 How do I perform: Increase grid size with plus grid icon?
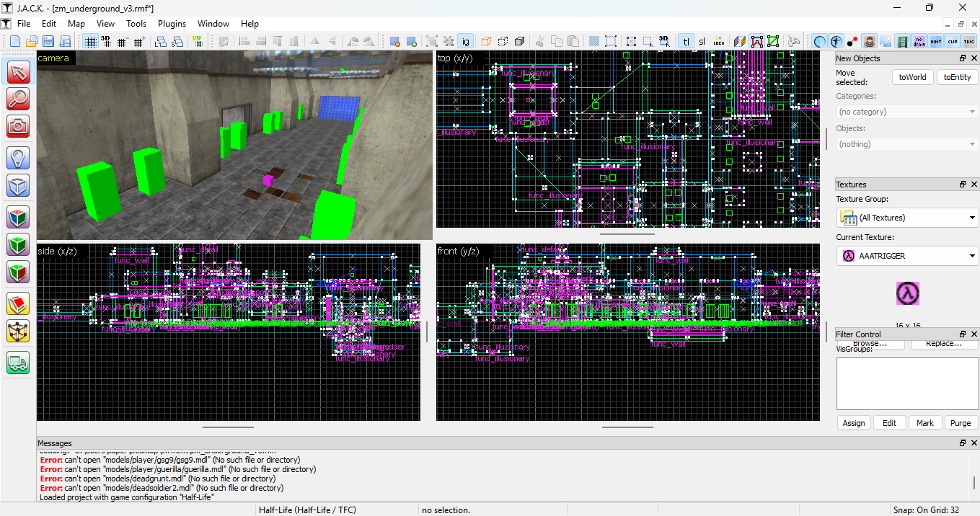(x=138, y=41)
